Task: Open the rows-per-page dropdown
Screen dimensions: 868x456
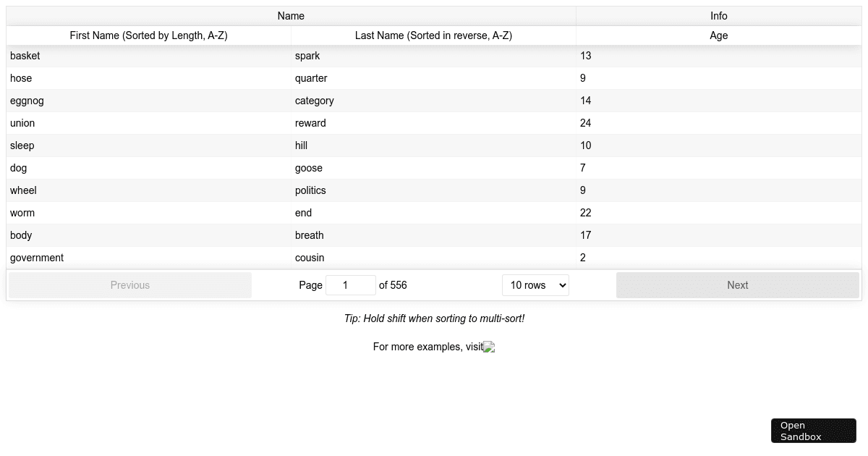Action: (x=535, y=284)
